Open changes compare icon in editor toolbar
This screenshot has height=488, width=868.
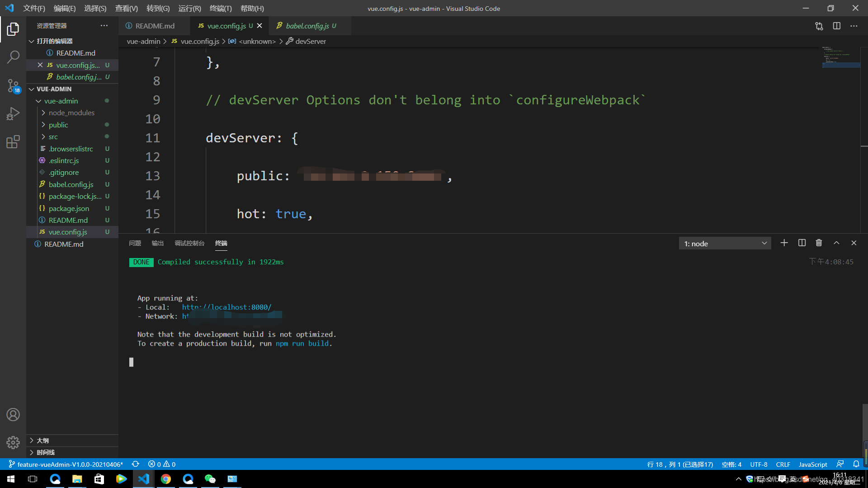(819, 26)
